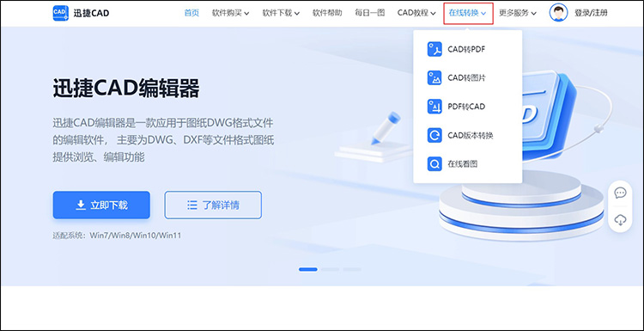Switch to the third carousel indicator

(x=352, y=269)
